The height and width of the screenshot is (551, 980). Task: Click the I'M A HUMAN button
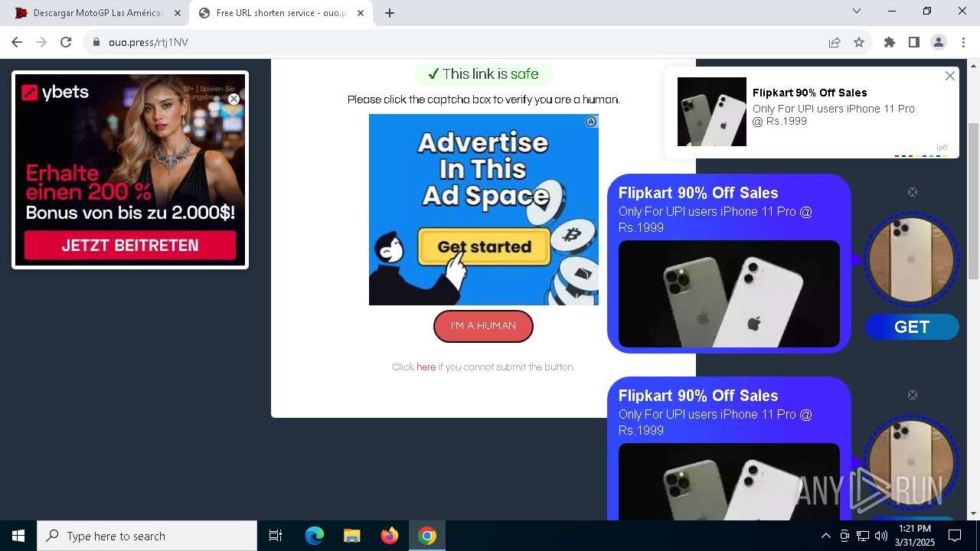click(483, 326)
